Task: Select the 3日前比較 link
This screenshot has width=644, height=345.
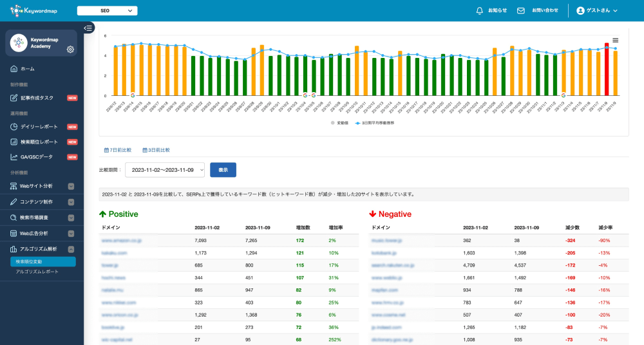Action: tap(156, 150)
